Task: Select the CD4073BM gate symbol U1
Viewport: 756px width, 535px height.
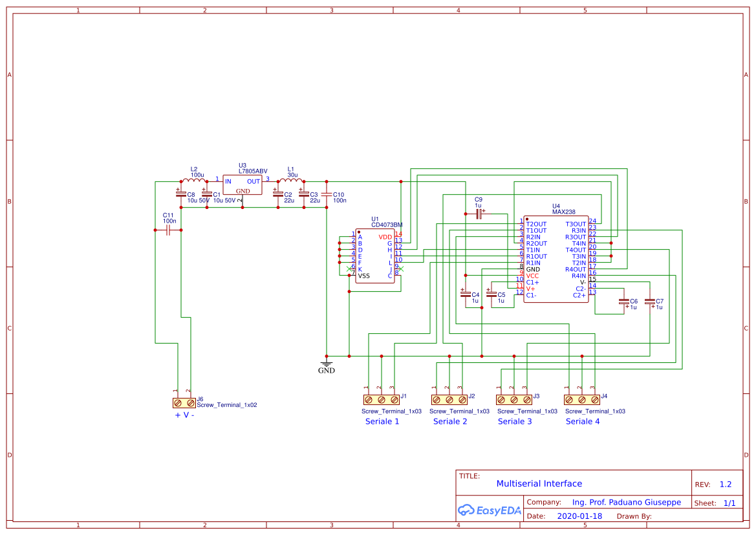Action: click(375, 256)
